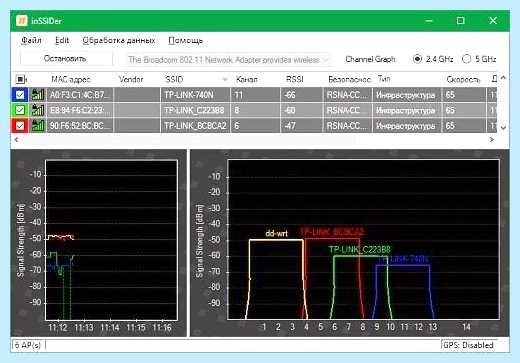The height and width of the screenshot is (363, 520).
Task: Click the signal bars icon for TP-LINK_BCBCA2
Action: (x=38, y=126)
